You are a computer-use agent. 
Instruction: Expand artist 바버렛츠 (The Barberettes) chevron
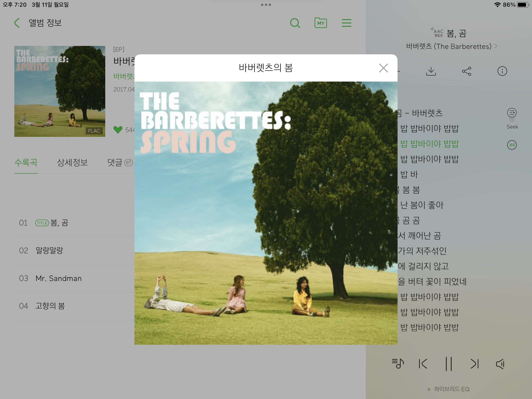(496, 46)
